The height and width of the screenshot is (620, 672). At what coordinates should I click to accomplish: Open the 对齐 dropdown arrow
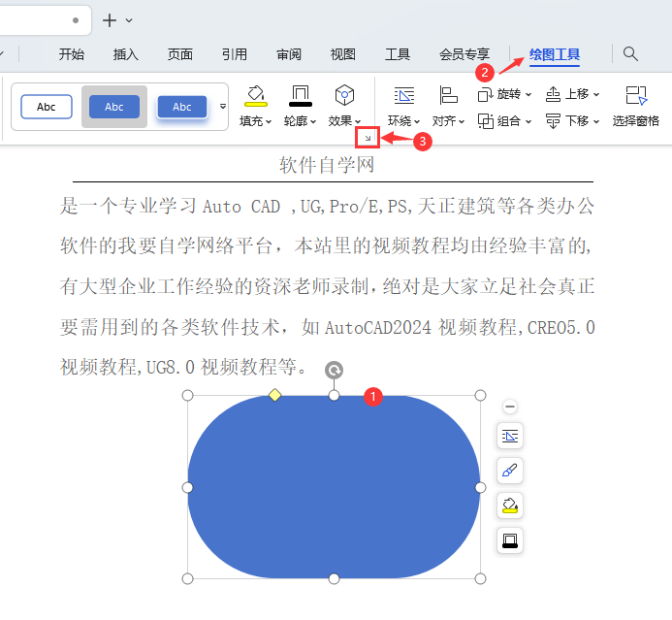[x=462, y=122]
